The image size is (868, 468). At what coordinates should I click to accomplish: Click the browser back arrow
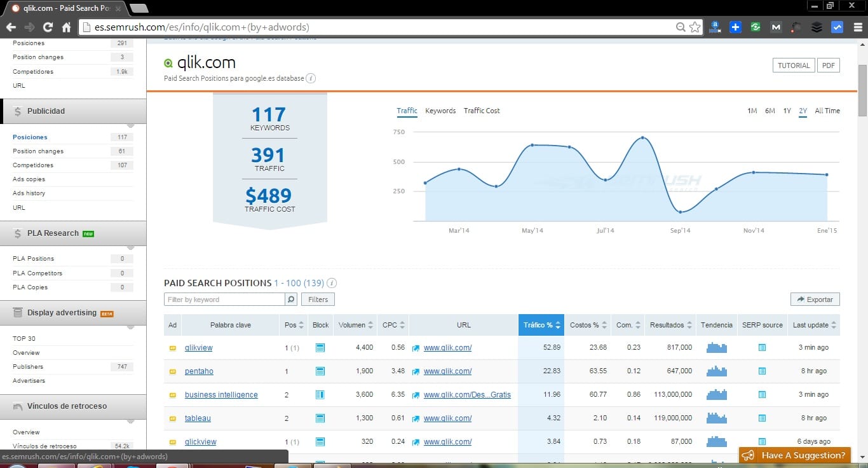(x=10, y=27)
